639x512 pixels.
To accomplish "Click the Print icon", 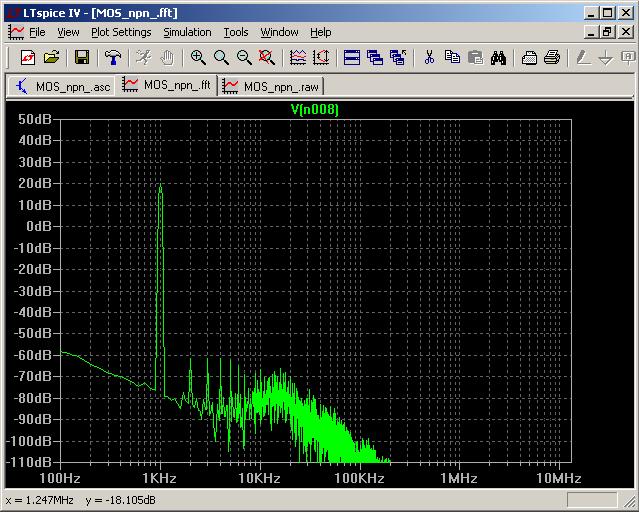I will [x=552, y=57].
